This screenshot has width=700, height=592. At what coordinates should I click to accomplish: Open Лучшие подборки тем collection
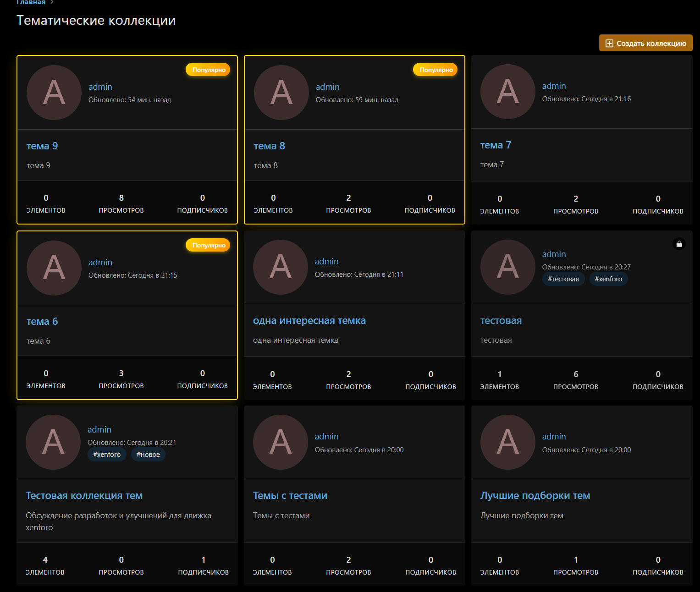pos(535,496)
